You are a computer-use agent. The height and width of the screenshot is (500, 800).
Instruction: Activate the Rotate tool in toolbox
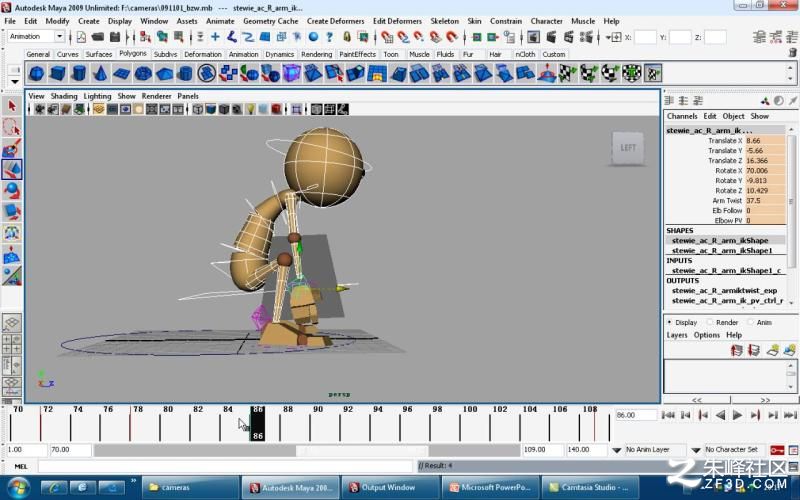12,191
